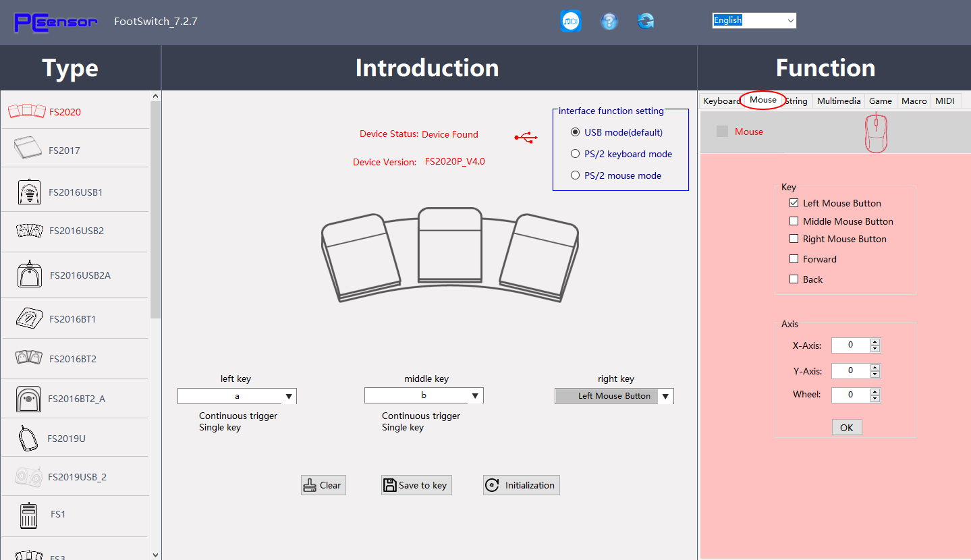971x560 pixels.
Task: Click the Clear button
Action: (x=323, y=485)
